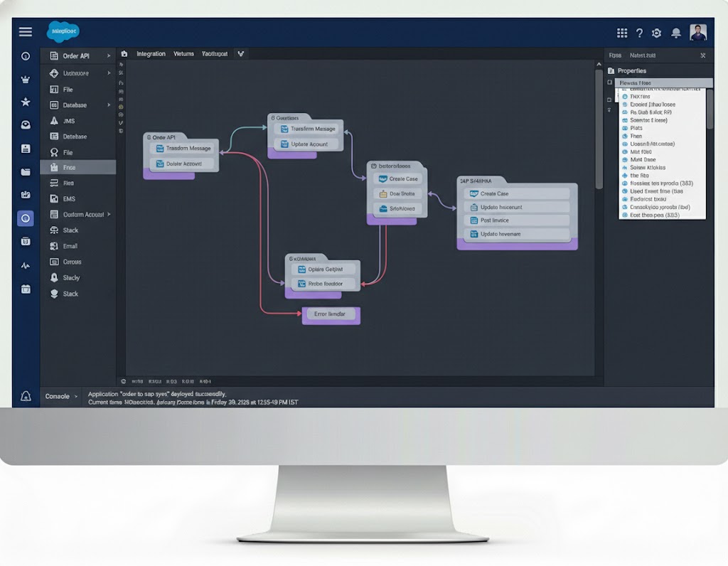
Task: Expand the Custom Account palette entry
Action: click(109, 214)
